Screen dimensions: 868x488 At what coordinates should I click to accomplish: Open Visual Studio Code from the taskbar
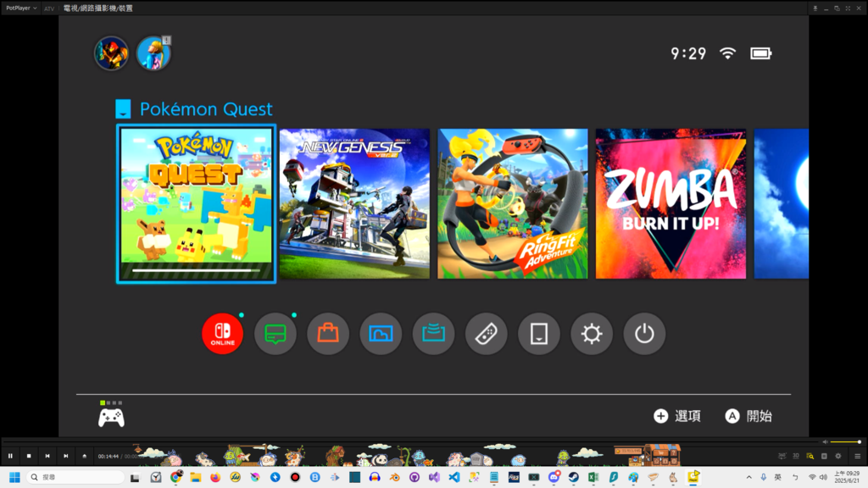coord(454,477)
